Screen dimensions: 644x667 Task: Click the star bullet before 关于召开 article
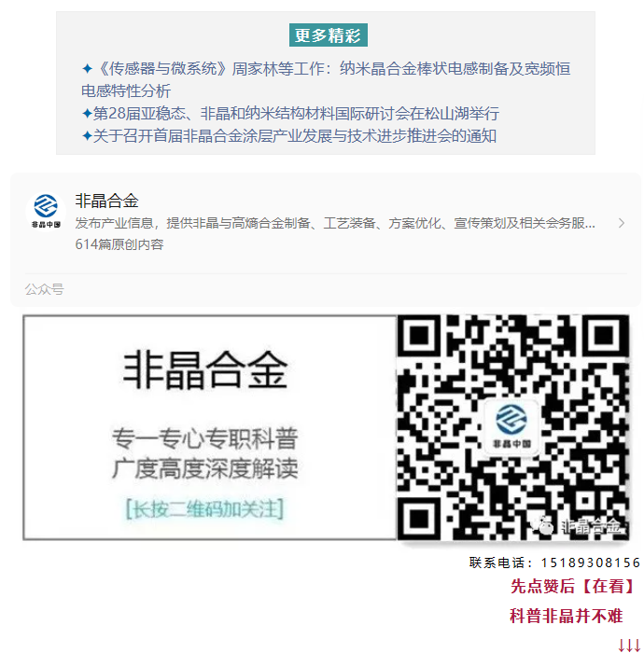click(87, 136)
